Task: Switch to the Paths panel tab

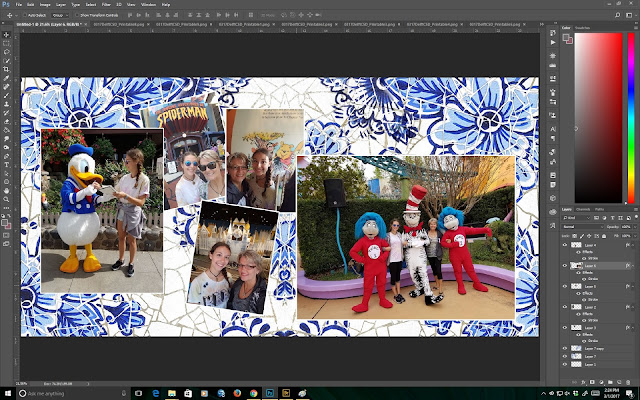Action: [599, 209]
